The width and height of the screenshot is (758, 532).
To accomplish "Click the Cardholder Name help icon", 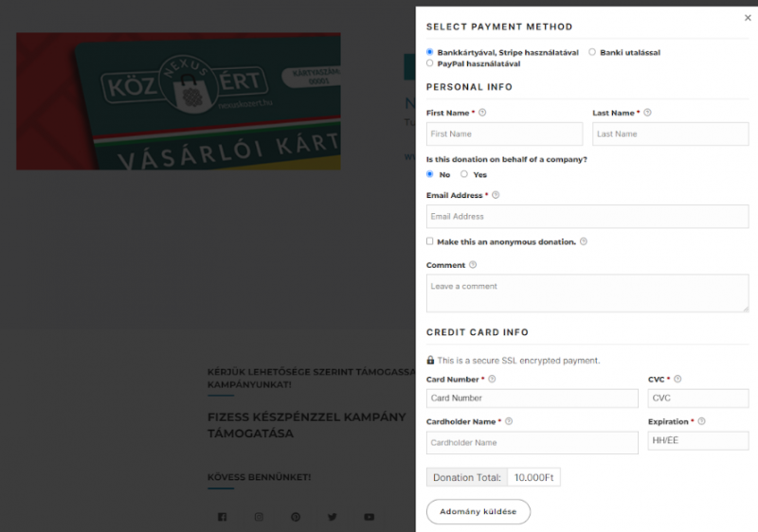I will tap(509, 421).
